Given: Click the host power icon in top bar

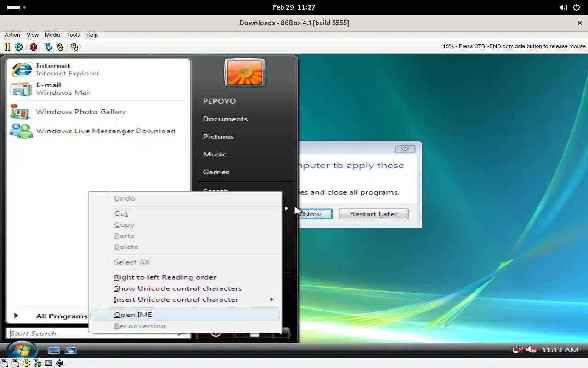Looking at the screenshot, I should [577, 7].
